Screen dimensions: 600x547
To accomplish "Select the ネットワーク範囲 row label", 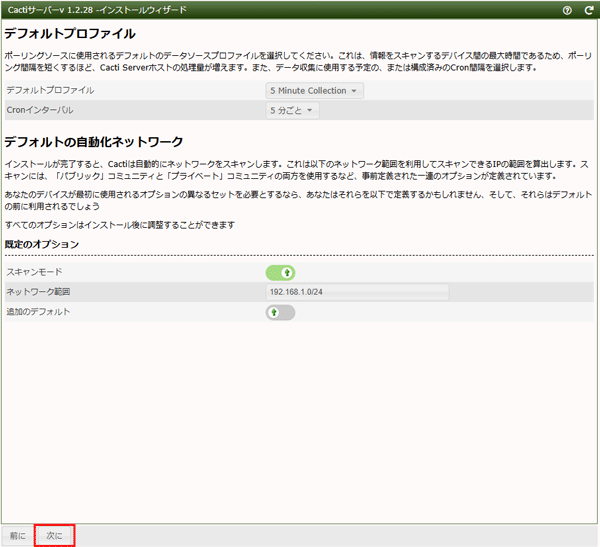I will pyautogui.click(x=38, y=292).
